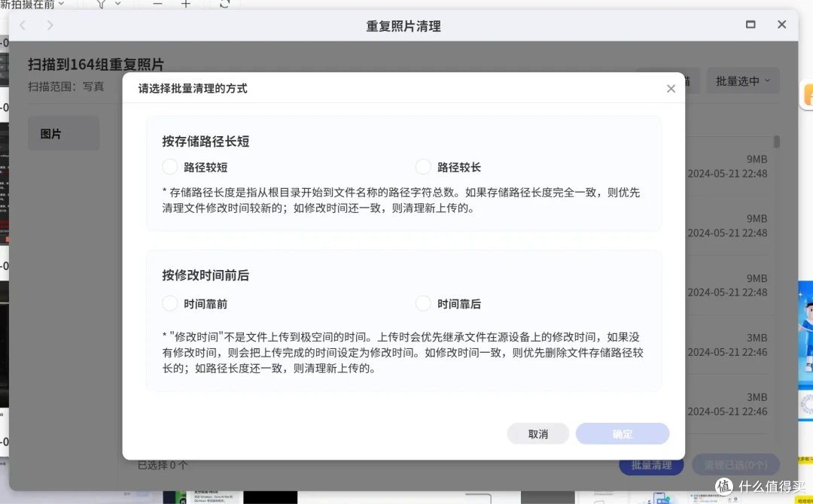Click the 取消 button in dialog
The width and height of the screenshot is (813, 504).
(537, 433)
